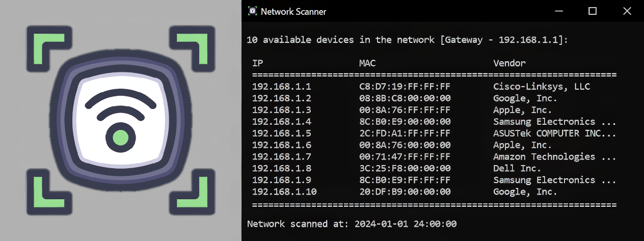This screenshot has width=644, height=241.
Task: Click MAC address 2C:FD:A1:FF:FF:FF
Action: (x=405, y=133)
